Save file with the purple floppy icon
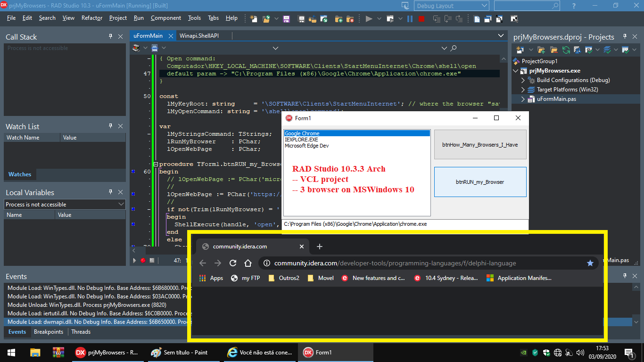The height and width of the screenshot is (362, 644). tap(286, 19)
